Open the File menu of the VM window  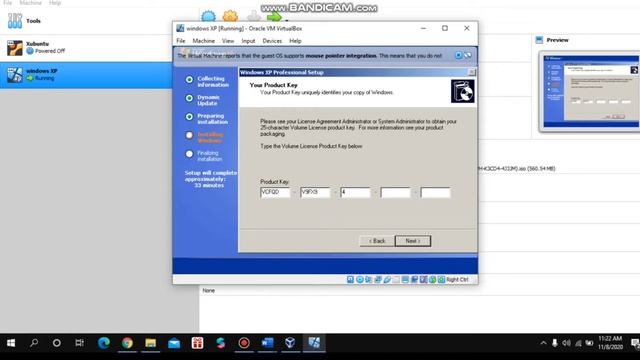point(181,41)
